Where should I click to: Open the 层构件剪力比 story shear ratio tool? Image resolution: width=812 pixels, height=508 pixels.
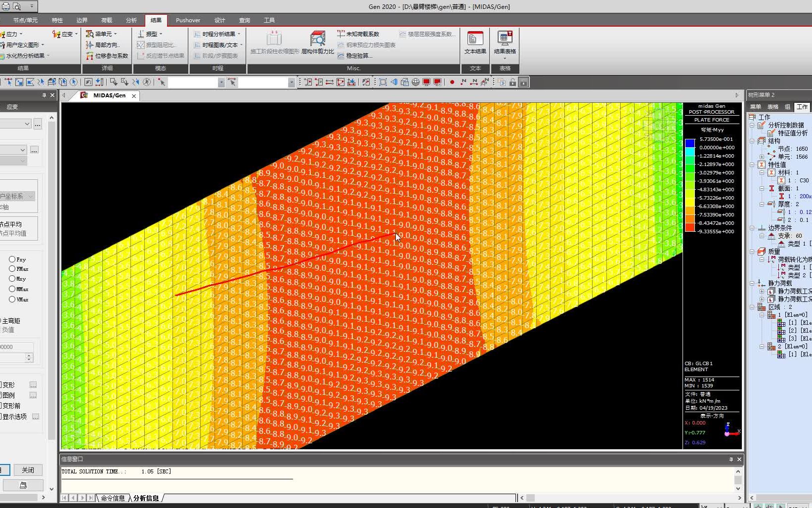318,43
